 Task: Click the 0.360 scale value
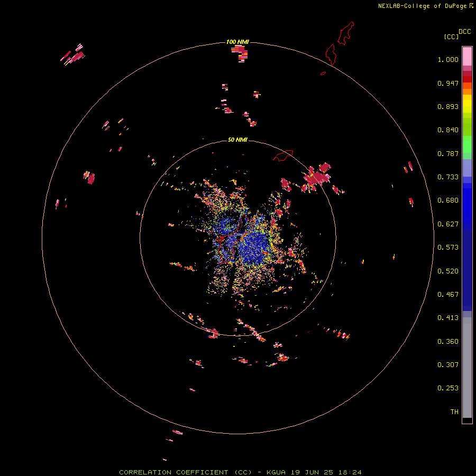(x=448, y=342)
